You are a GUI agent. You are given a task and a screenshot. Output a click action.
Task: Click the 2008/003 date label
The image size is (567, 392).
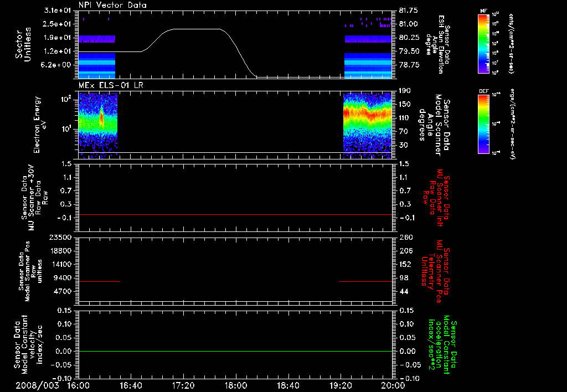pos(37,385)
